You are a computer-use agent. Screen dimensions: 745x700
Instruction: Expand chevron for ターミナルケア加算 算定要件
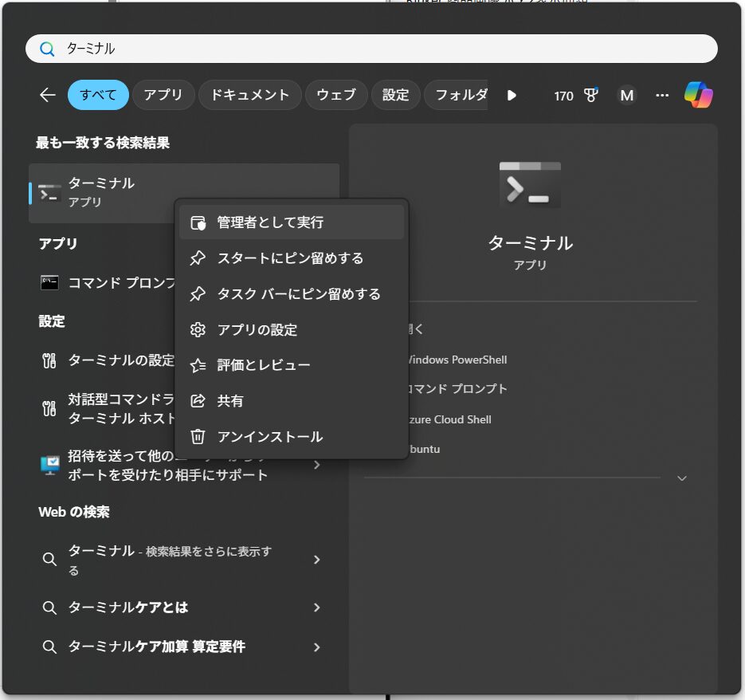pos(317,647)
